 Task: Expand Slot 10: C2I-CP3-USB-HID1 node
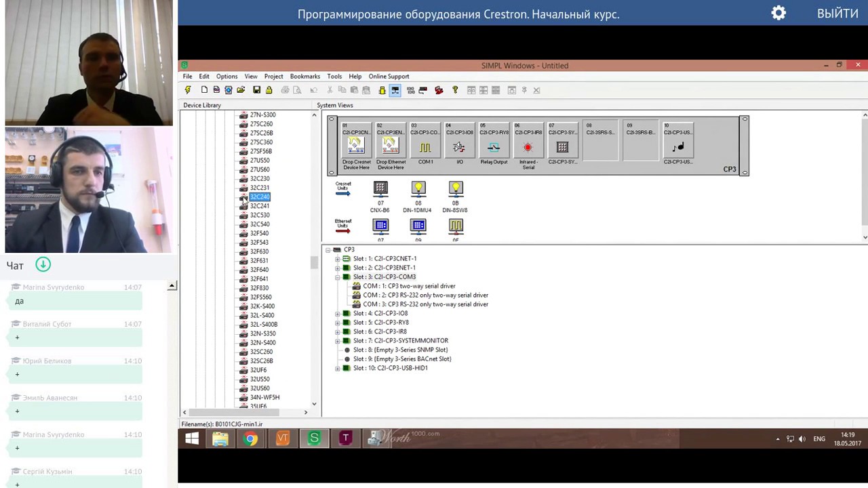(338, 369)
